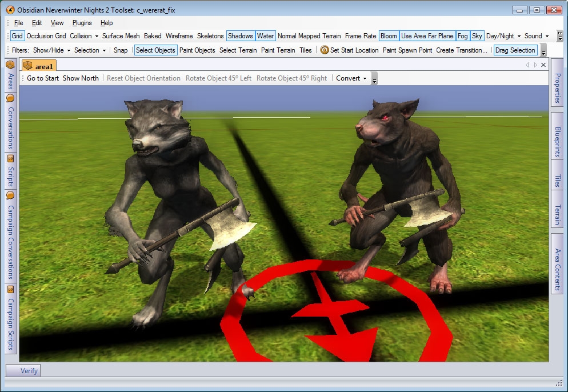Open the Day/Night dropdown
Viewport: 568px width, 392px height.
point(503,36)
